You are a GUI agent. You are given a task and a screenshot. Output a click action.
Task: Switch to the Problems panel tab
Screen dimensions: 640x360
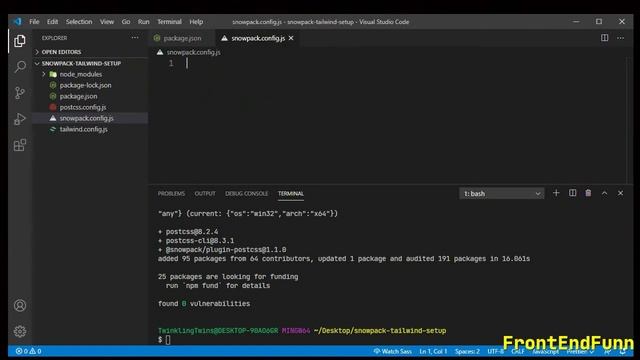coord(171,193)
